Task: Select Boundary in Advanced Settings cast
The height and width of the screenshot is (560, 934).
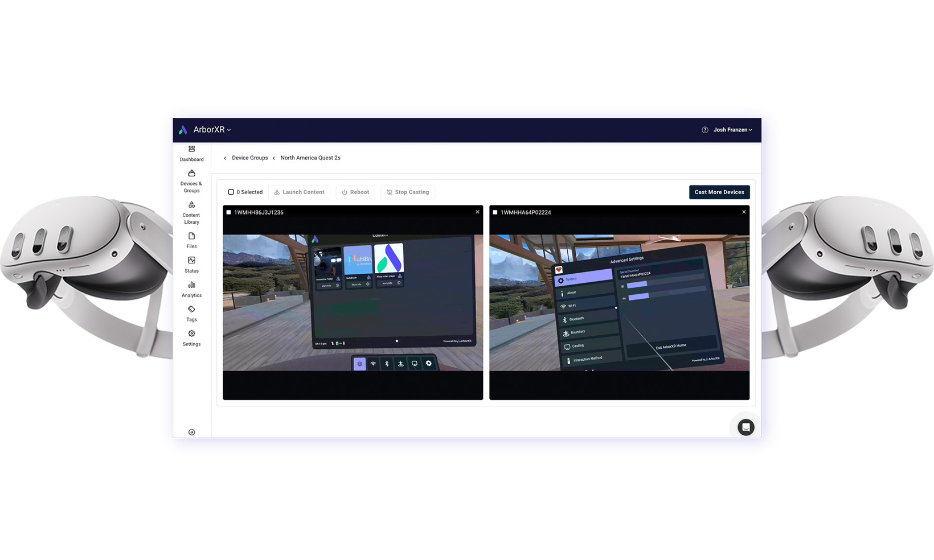Action: point(589,332)
